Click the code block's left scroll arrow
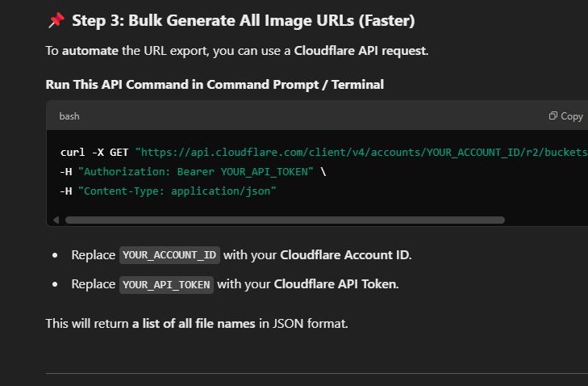Screen dimensions: 588x386 click(x=56, y=220)
